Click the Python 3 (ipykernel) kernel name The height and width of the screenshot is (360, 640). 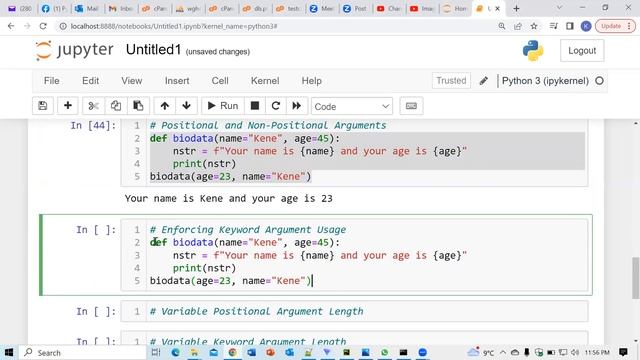pos(545,81)
